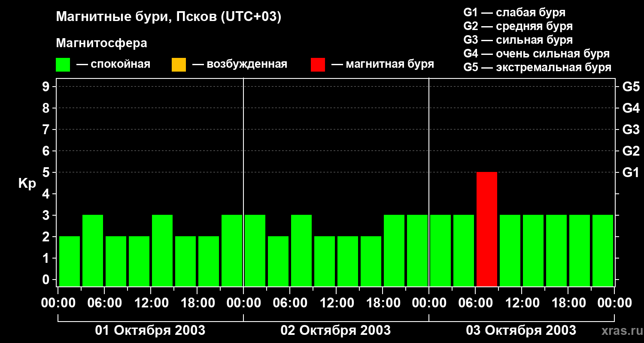Click the "G2 — средняя буря" legend line
The height and width of the screenshot is (343, 644).
pos(518,26)
